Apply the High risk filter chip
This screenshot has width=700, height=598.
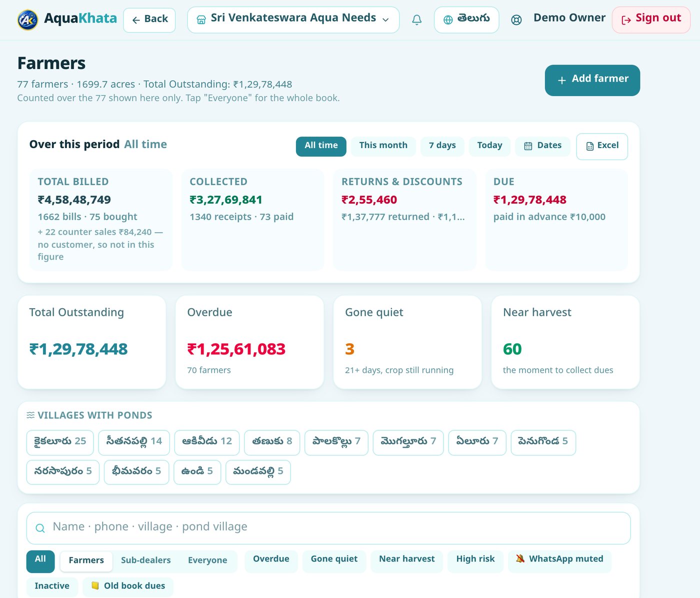(x=475, y=560)
